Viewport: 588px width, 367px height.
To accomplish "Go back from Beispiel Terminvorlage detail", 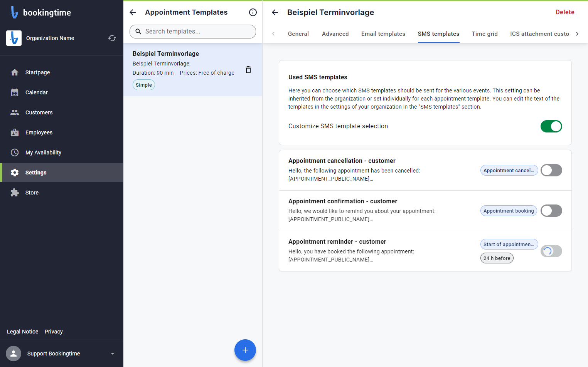I will pos(275,12).
